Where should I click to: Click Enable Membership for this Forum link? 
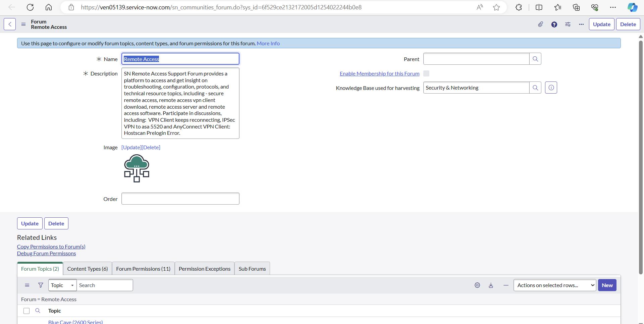pos(379,73)
